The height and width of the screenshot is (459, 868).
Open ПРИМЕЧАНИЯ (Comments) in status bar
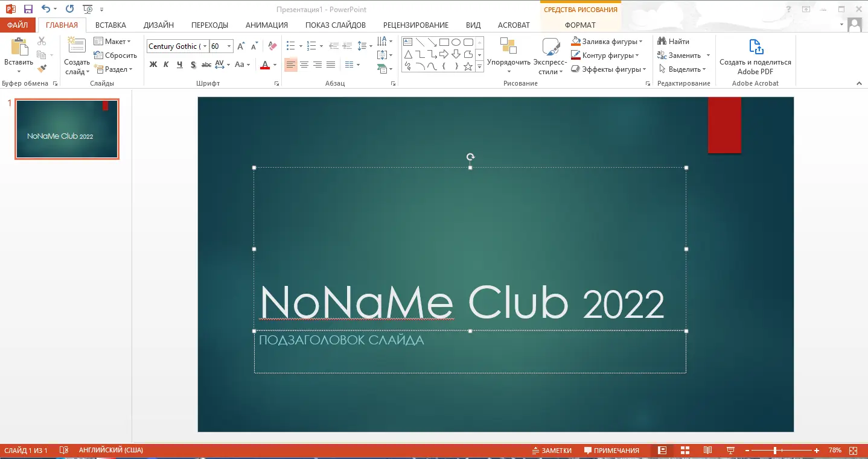point(611,450)
